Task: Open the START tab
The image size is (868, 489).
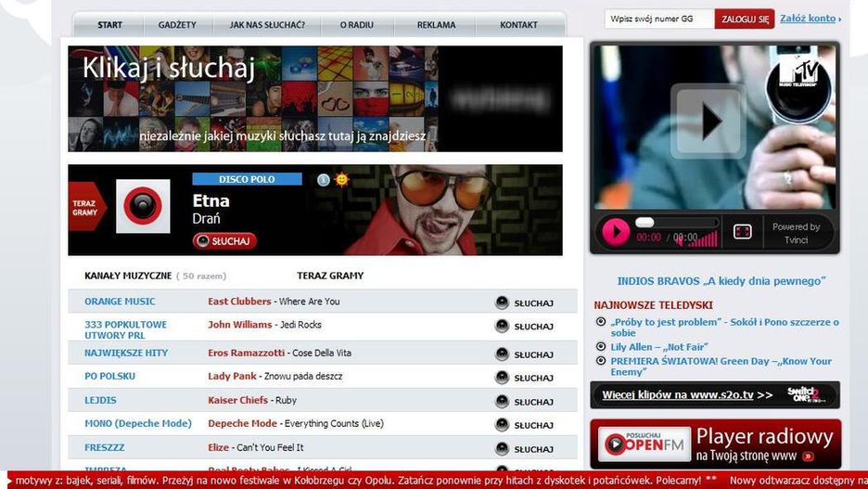Action: coord(109,25)
